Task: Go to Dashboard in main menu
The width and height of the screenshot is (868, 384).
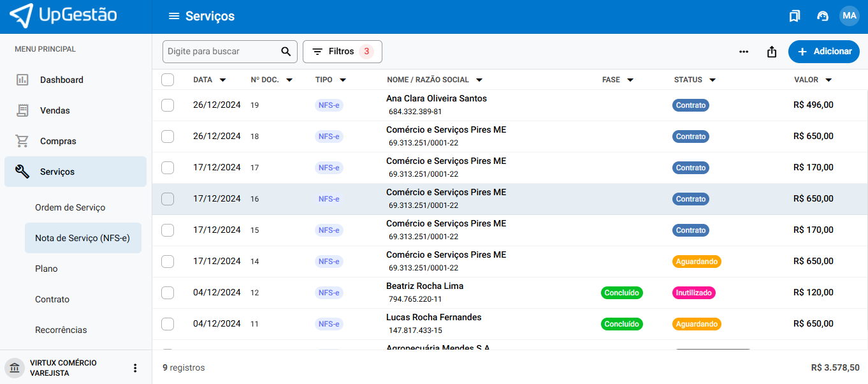Action: click(61, 80)
